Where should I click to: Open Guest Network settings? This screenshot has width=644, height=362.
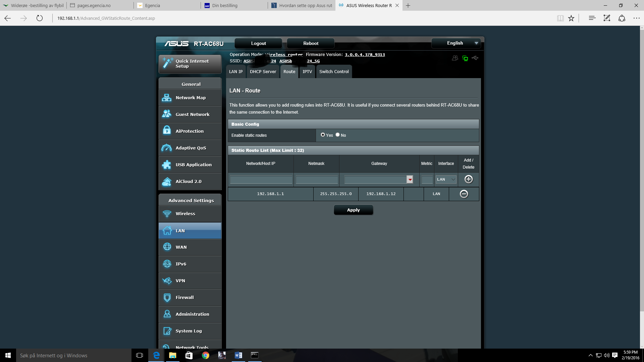point(190,114)
